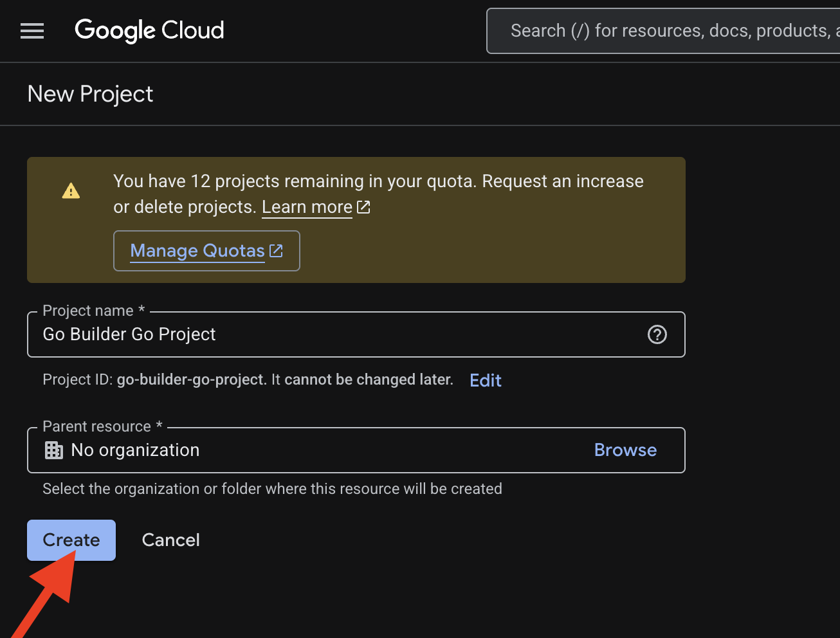Image resolution: width=840 pixels, height=638 pixels.
Task: Click the New Project page title
Action: click(x=89, y=94)
